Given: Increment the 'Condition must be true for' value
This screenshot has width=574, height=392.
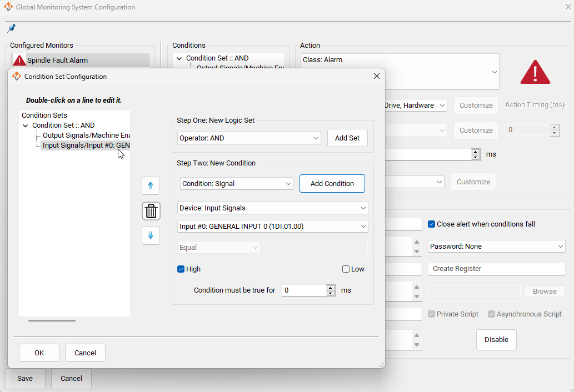Looking at the screenshot, I should (x=331, y=287).
